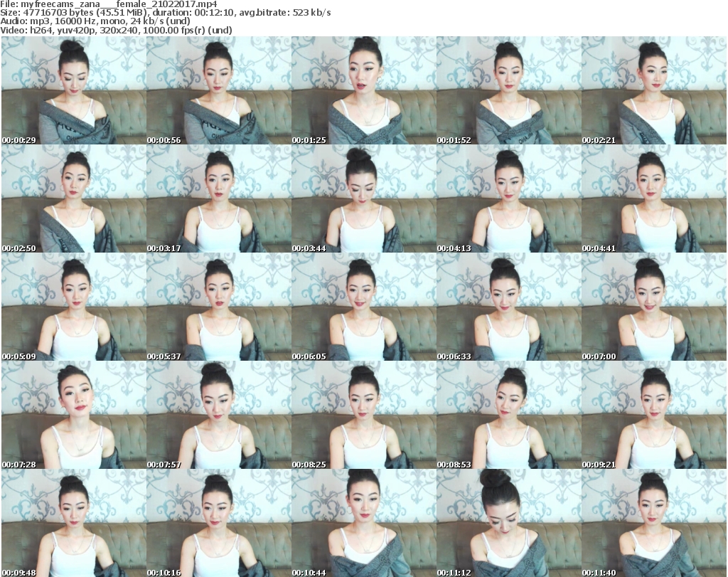Select the thumbnail at 00:07:28

pos(74,415)
